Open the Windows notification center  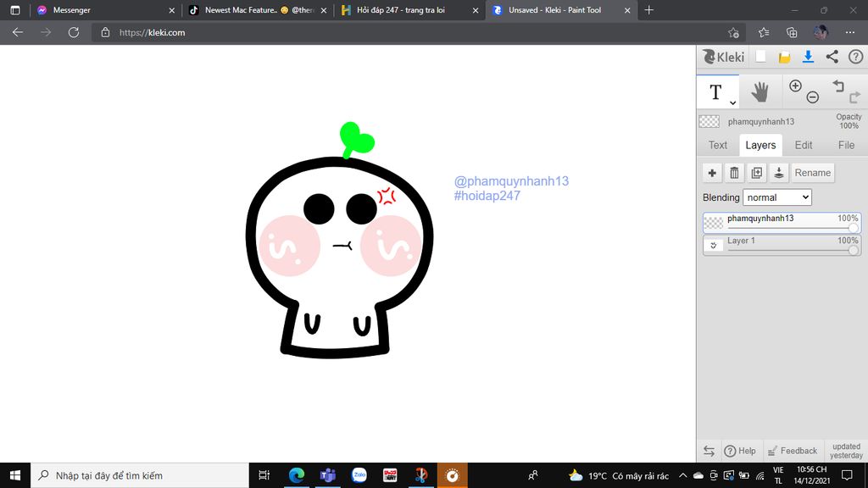tap(847, 475)
